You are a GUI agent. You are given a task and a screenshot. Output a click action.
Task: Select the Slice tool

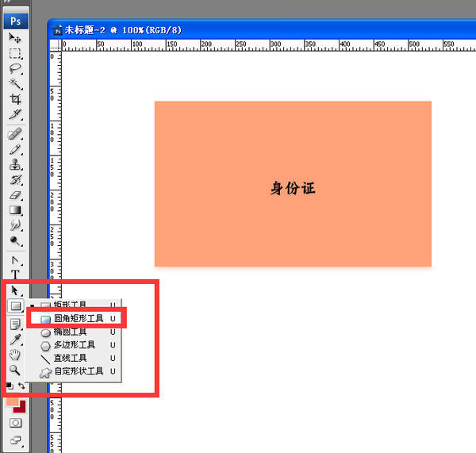[x=15, y=114]
